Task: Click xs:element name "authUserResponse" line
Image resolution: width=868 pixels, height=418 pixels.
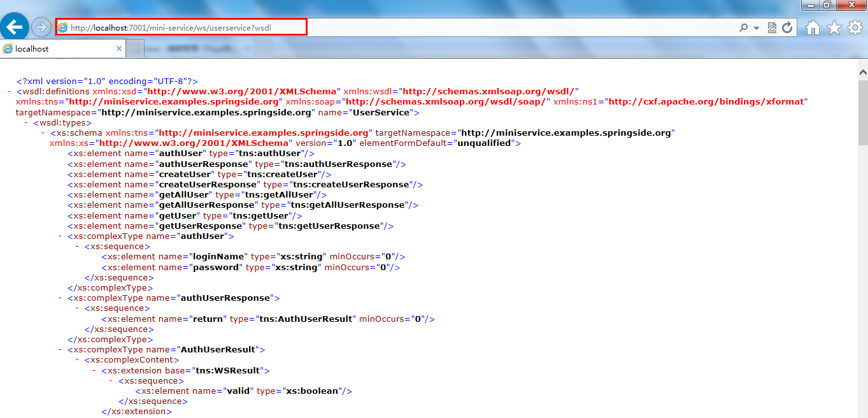Action: pyautogui.click(x=237, y=164)
